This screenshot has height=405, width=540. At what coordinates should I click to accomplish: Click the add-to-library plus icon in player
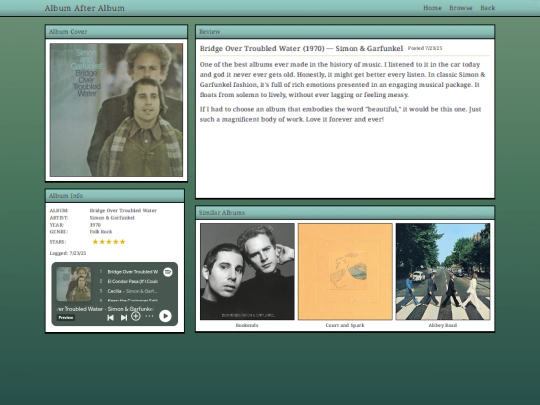(x=136, y=316)
